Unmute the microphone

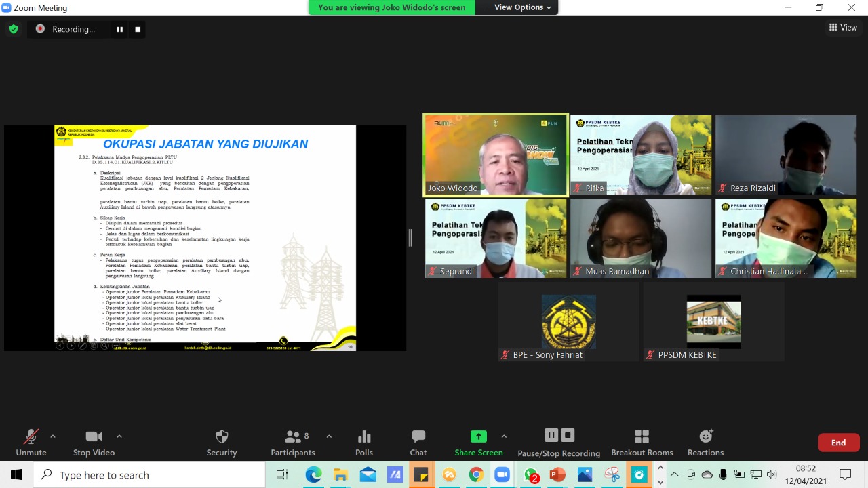coord(31,443)
